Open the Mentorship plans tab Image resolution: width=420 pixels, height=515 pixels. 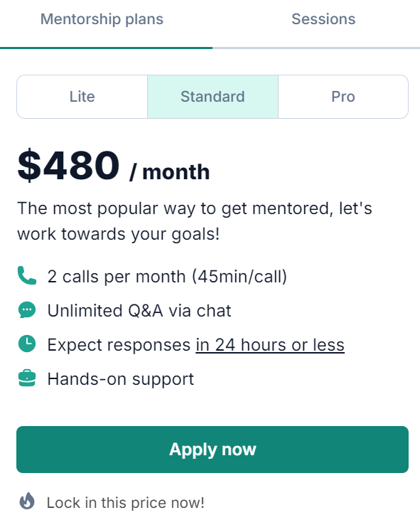tap(102, 19)
